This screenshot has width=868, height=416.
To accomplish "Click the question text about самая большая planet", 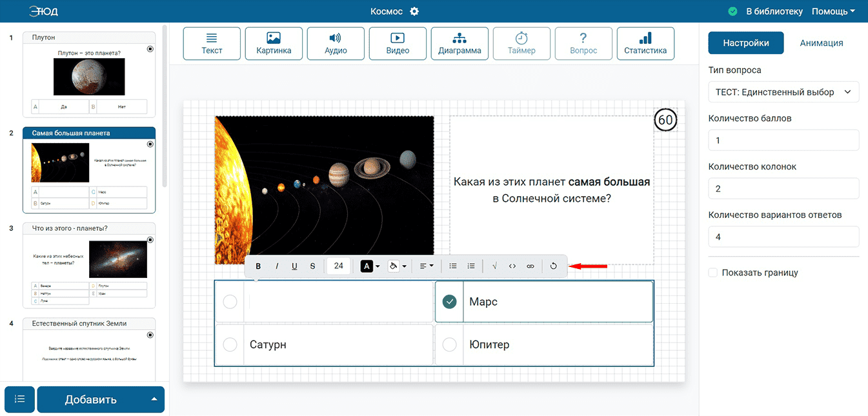I will point(552,190).
